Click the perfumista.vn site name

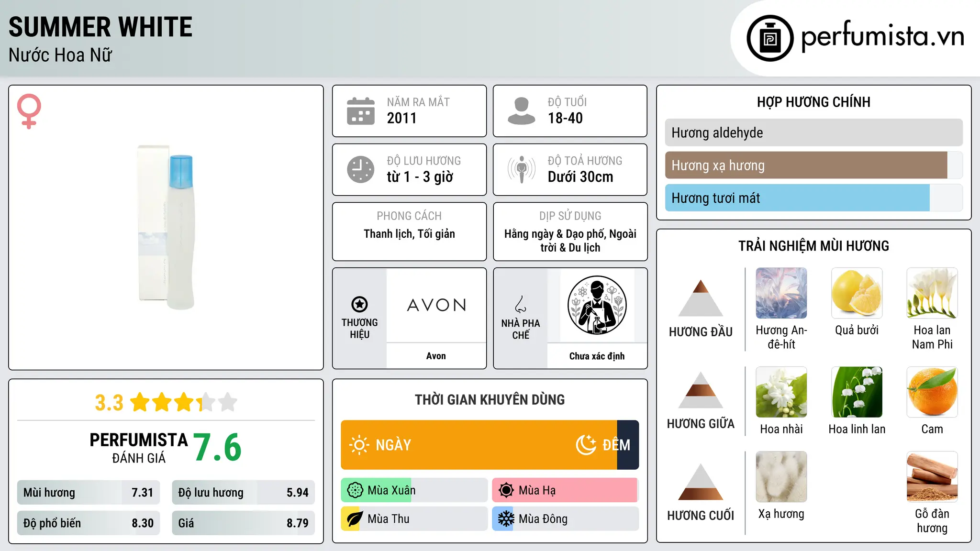(883, 36)
